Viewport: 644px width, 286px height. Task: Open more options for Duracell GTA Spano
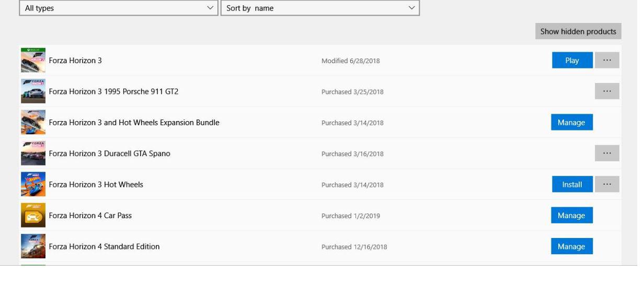607,153
